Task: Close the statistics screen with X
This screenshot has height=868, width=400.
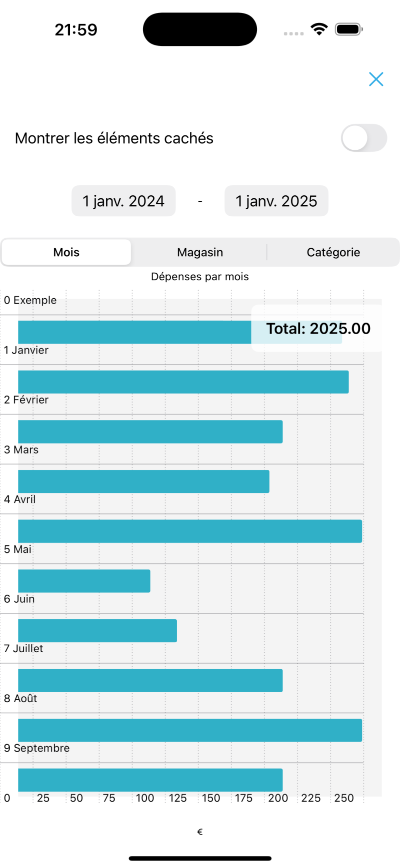Action: coord(376,79)
